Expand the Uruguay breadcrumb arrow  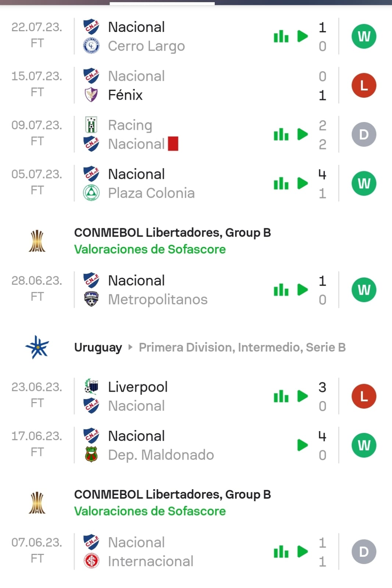pos(130,347)
